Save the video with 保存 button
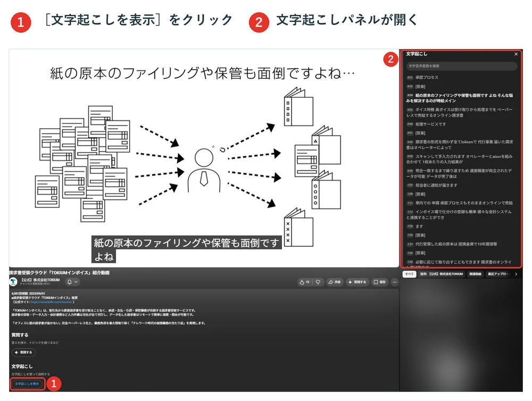The width and height of the screenshot is (532, 401). 380,282
